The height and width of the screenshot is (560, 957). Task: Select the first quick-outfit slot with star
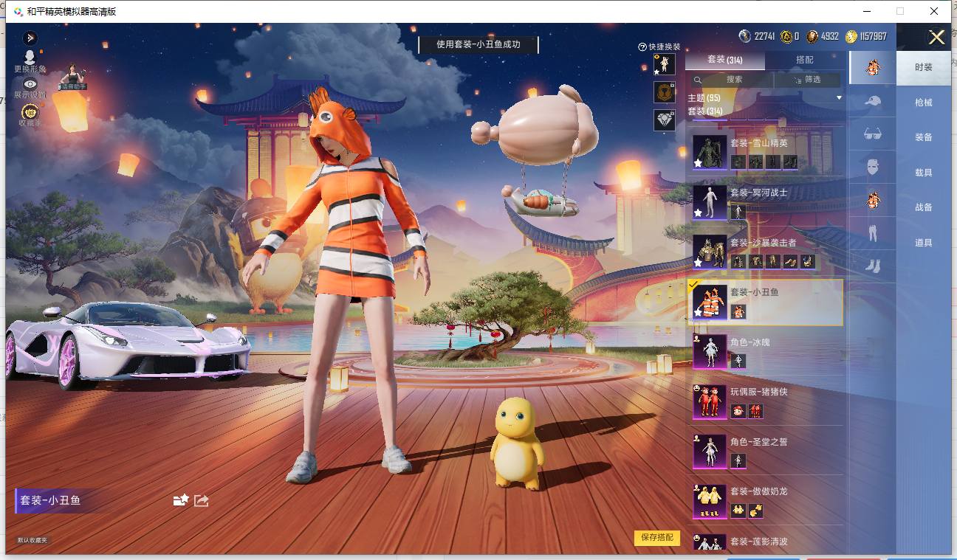(x=665, y=64)
